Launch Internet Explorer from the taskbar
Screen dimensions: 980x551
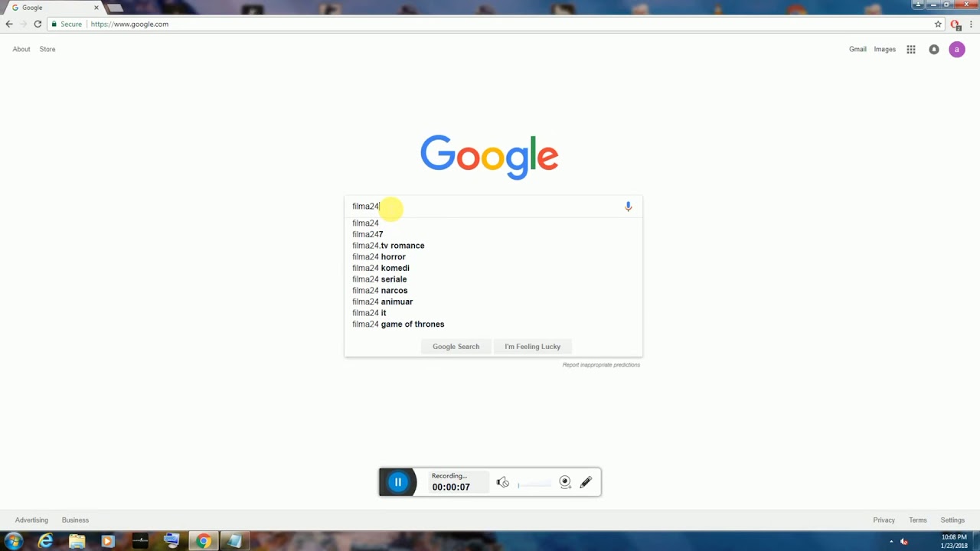(x=46, y=541)
